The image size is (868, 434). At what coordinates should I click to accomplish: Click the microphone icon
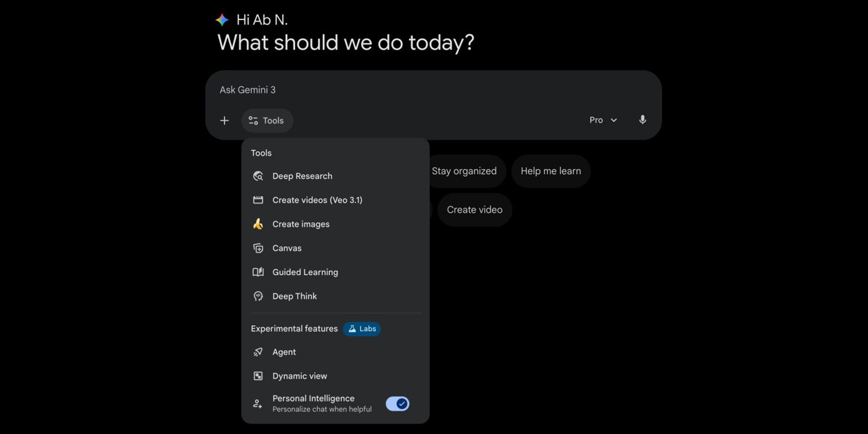point(643,120)
